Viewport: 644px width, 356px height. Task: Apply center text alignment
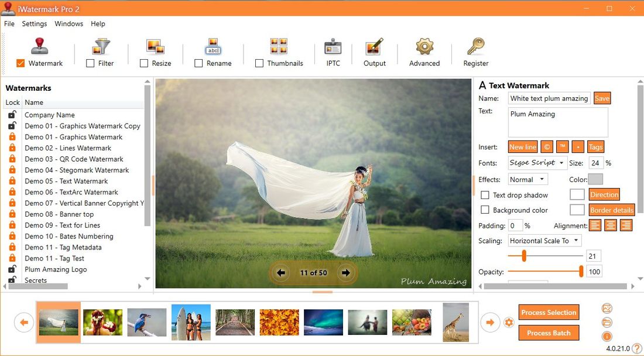610,225
